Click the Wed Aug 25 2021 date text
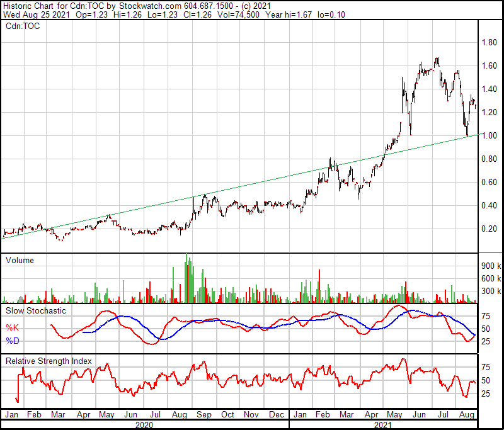The width and height of the screenshot is (504, 430). (x=37, y=14)
